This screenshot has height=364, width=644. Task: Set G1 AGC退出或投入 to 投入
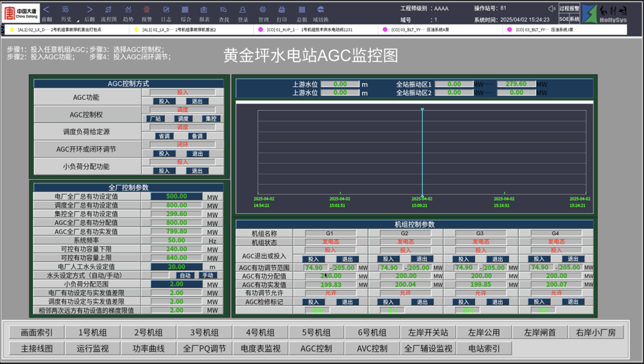point(313,259)
